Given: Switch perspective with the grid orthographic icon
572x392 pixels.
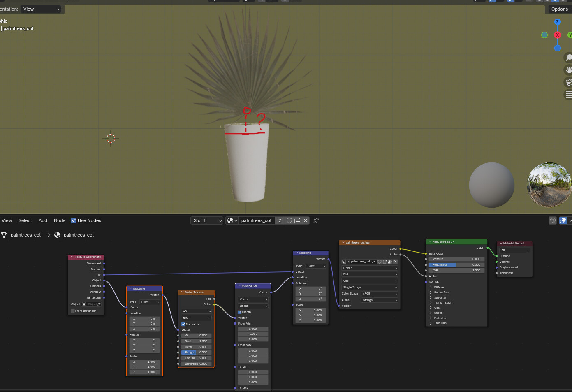Looking at the screenshot, I should tap(569, 95).
